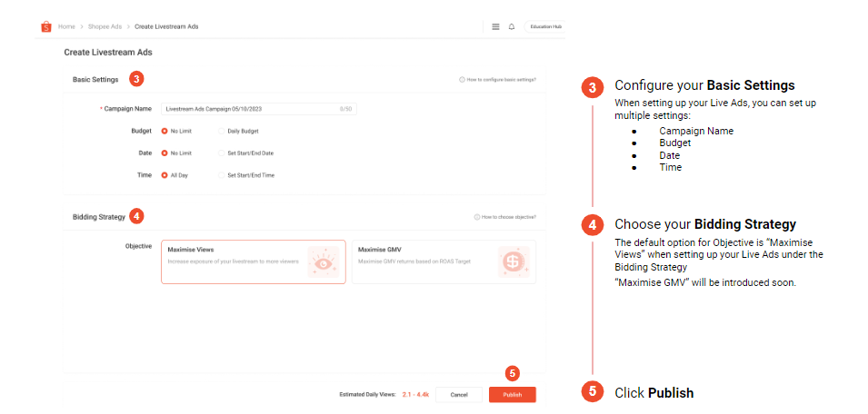
Task: Click the Maximise GMV coin illustration
Action: pos(514,262)
